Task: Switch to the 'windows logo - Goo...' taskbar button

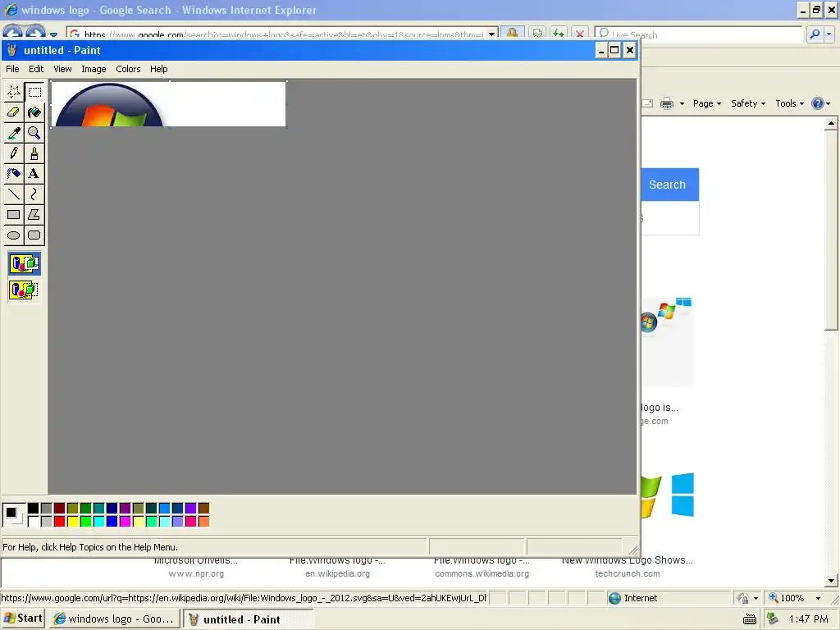Action: [x=114, y=619]
